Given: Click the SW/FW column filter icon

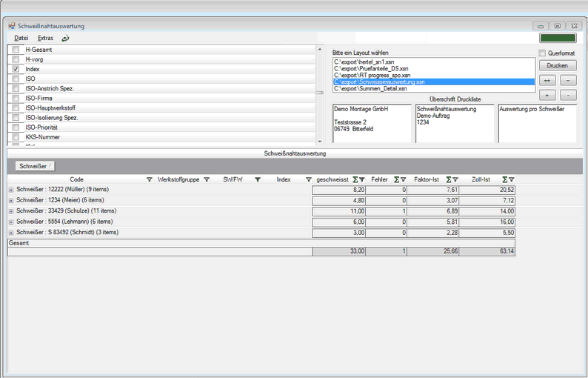Looking at the screenshot, I should [258, 179].
